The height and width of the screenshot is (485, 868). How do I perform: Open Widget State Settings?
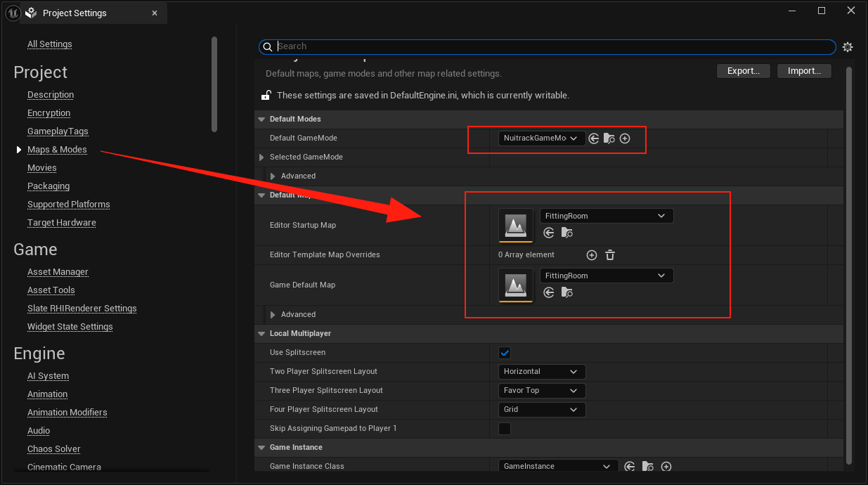70,327
